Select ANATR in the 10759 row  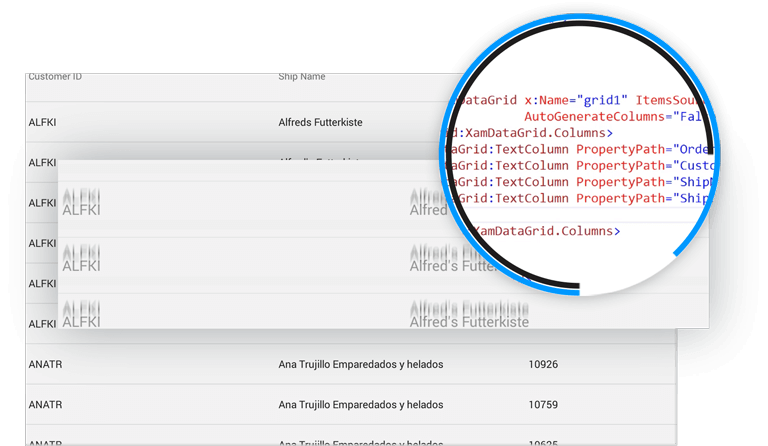tap(45, 405)
